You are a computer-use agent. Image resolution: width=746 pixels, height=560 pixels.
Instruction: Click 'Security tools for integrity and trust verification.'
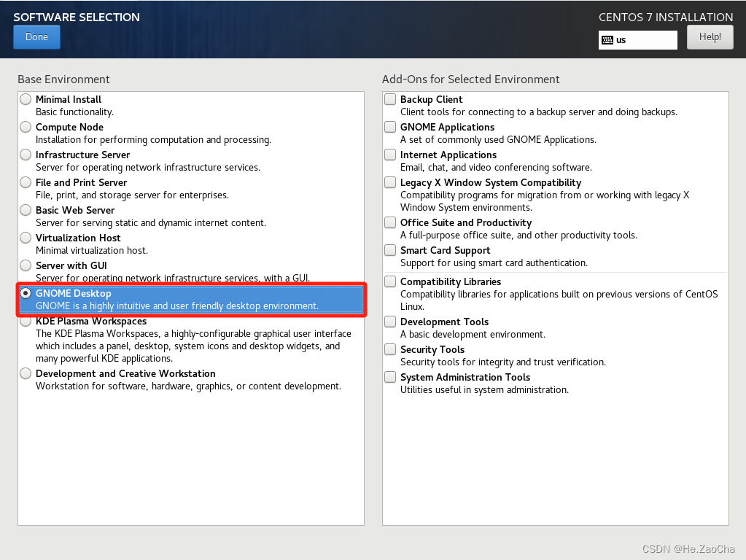(503, 362)
